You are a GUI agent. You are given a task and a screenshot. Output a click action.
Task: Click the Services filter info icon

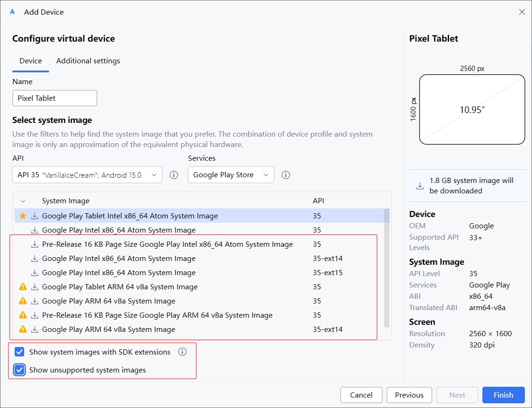(x=286, y=175)
